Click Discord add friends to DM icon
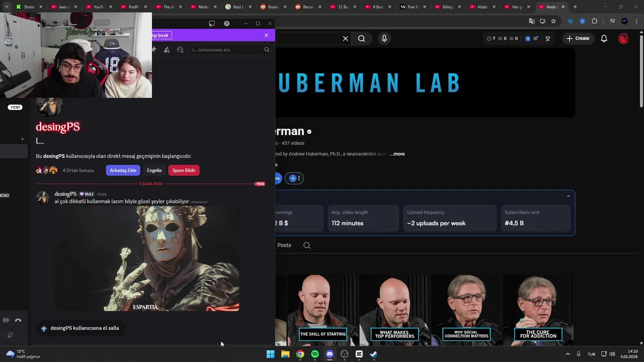This screenshot has width=644, height=362. pyautogui.click(x=167, y=50)
